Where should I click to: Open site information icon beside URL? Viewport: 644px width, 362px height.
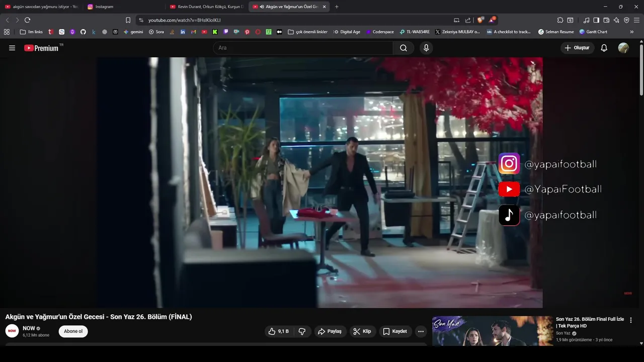click(x=141, y=20)
